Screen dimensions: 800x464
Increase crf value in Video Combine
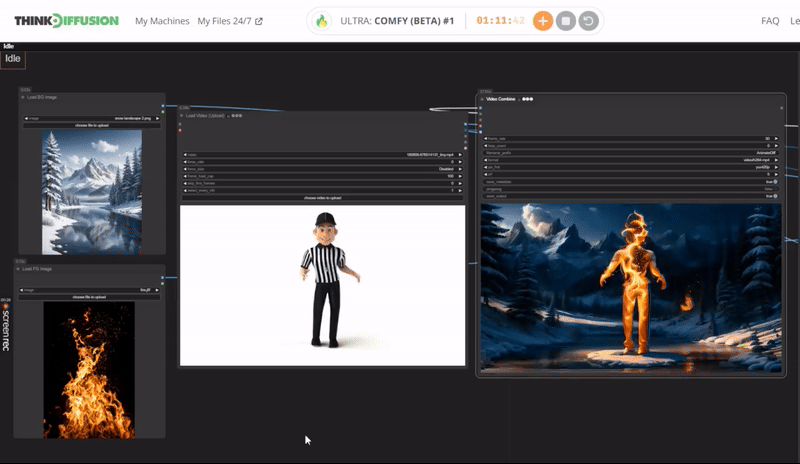[776, 174]
